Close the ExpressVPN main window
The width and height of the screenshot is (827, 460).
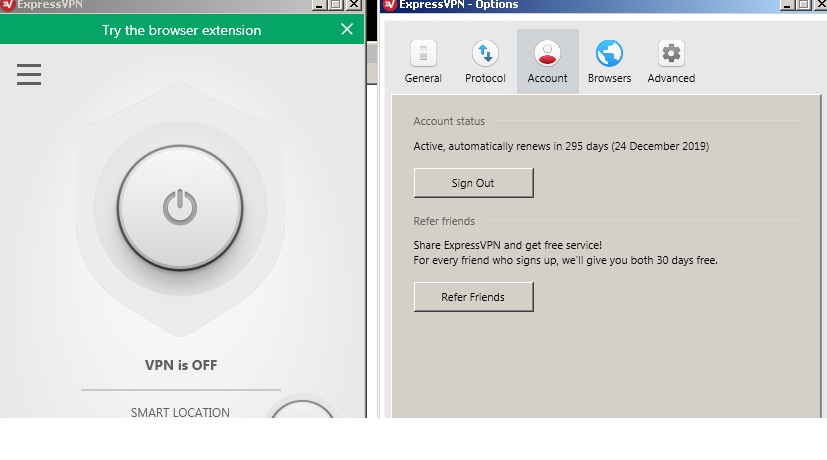[354, 5]
